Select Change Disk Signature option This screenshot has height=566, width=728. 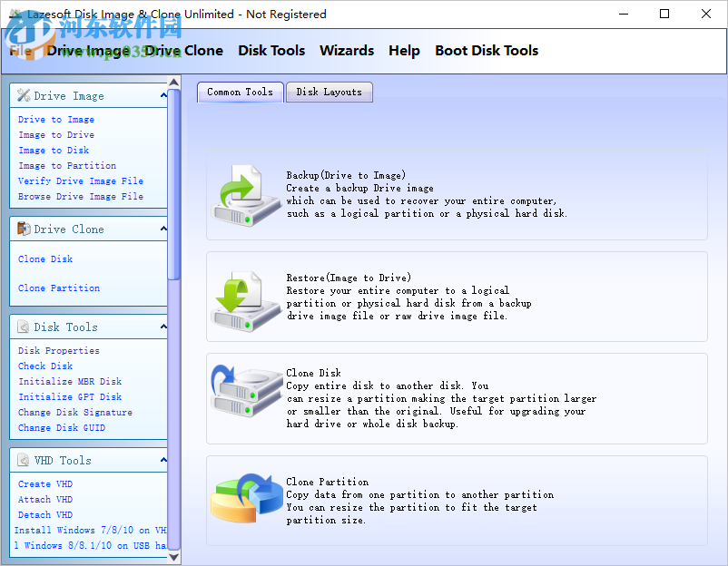coord(74,412)
